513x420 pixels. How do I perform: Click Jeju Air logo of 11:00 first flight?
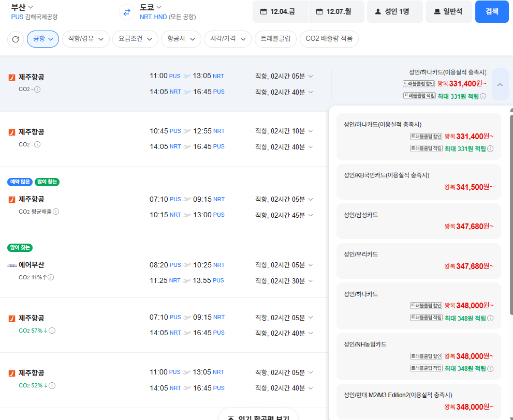12,78
